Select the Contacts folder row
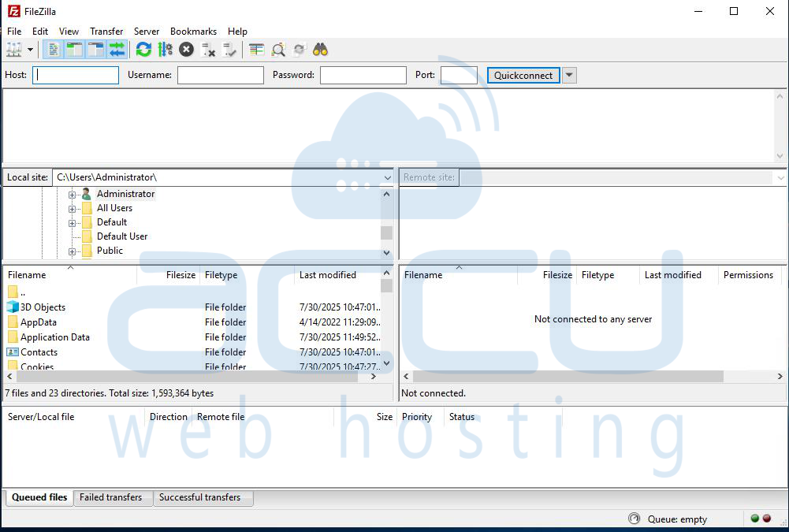The height and width of the screenshot is (532, 789). click(x=192, y=352)
